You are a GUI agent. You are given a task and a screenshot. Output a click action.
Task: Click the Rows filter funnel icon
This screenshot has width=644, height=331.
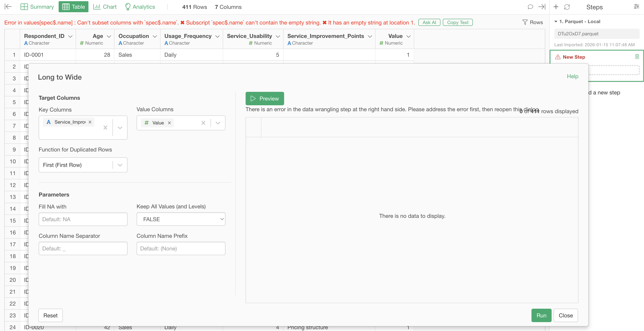click(525, 22)
